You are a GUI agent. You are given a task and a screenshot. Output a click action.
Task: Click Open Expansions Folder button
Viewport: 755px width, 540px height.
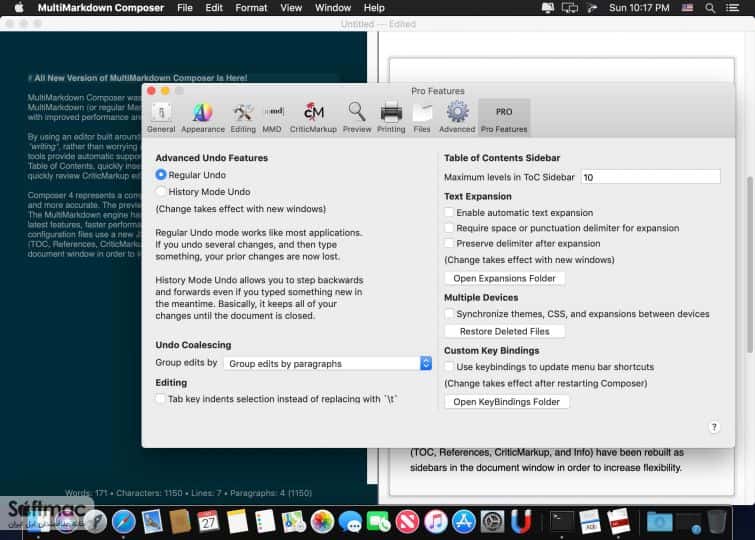[504, 278]
